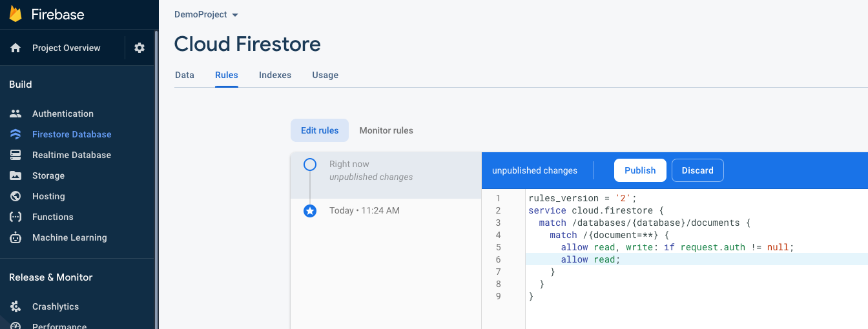
Task: Select the starred published version marker
Action: pyautogui.click(x=310, y=211)
